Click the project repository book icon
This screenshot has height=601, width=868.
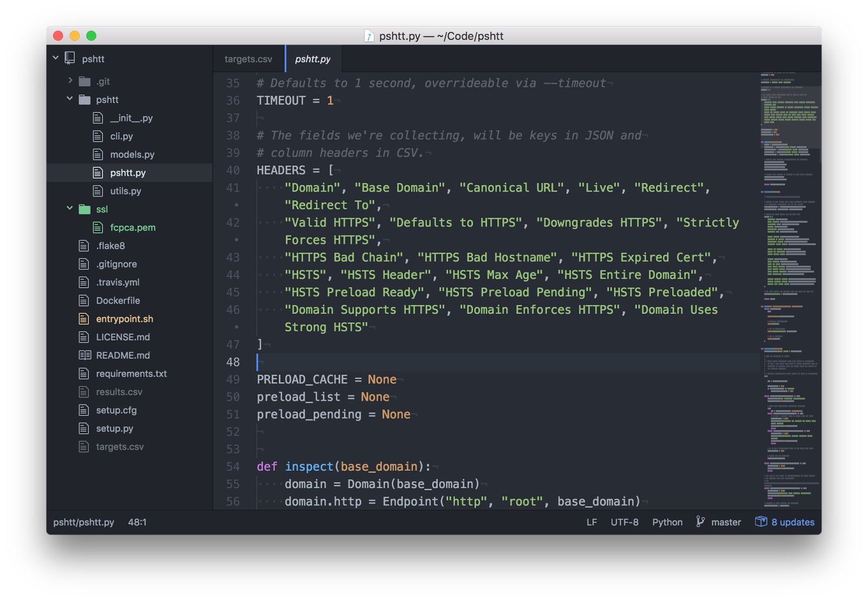click(x=70, y=58)
